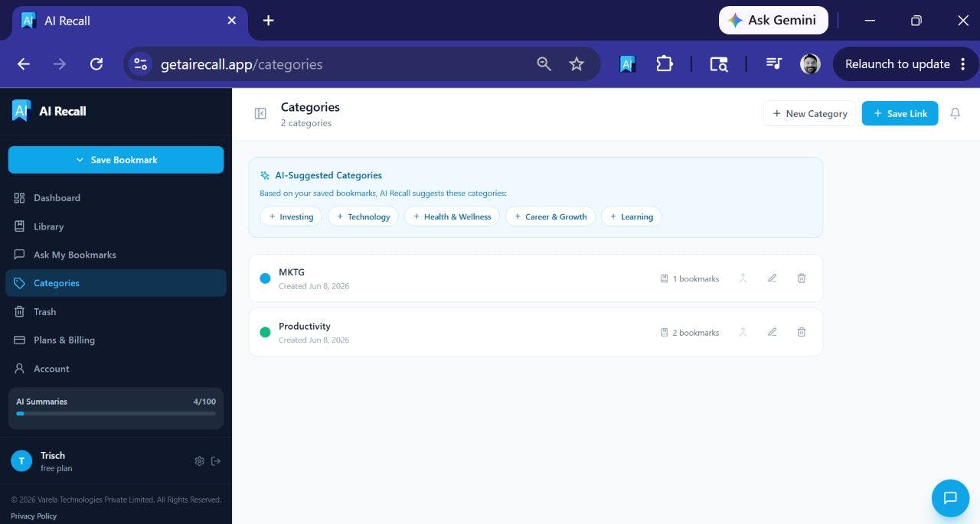Log out using the sign-out icon
Image resolution: width=980 pixels, height=524 pixels.
point(216,461)
